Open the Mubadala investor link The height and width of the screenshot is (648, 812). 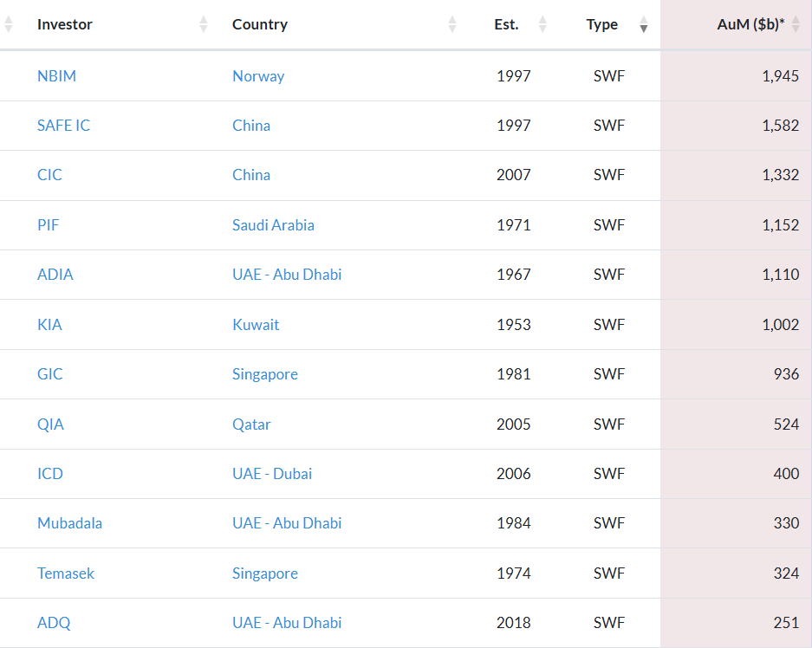[x=70, y=523]
